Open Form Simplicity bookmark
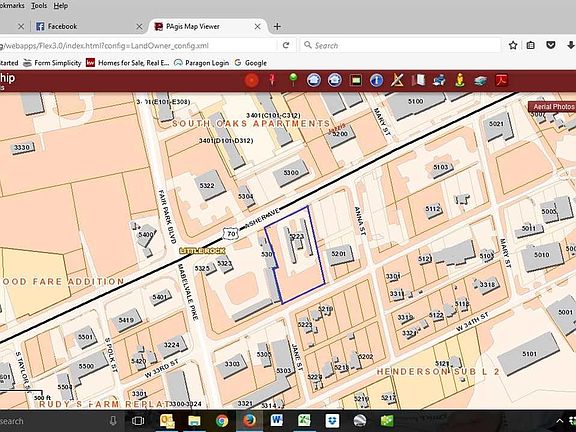The width and height of the screenshot is (576, 432). click(x=52, y=63)
